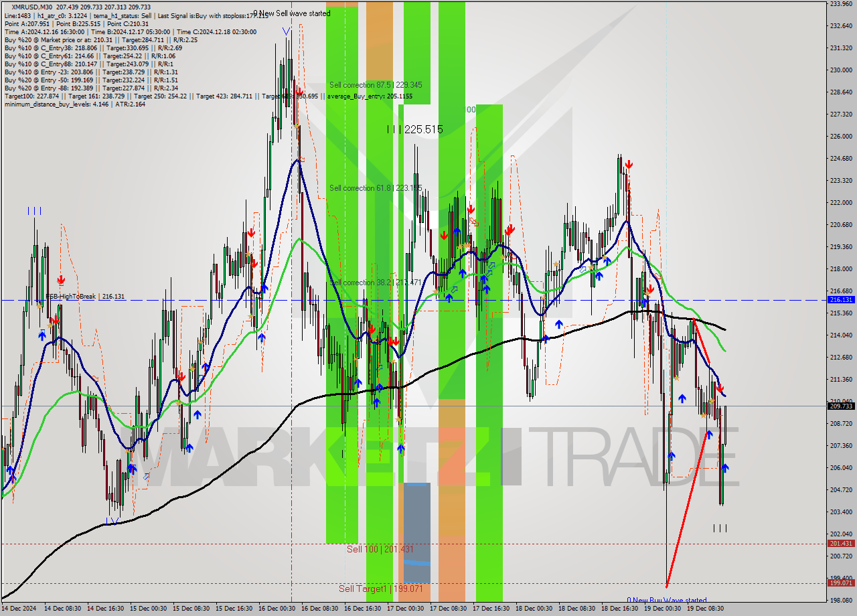Image resolution: width=857 pixels, height=616 pixels.
Task: Click the 218.000 price axis label
Action: pos(841,268)
